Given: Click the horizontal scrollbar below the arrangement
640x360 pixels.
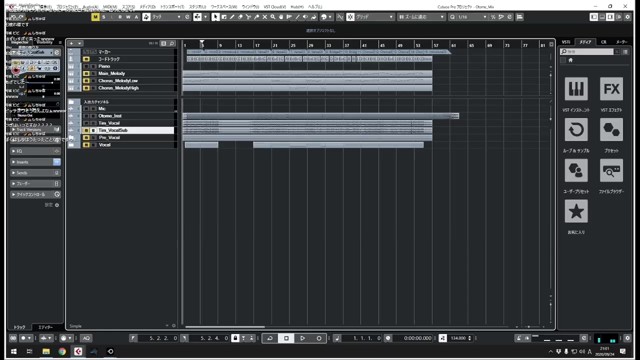Looking at the screenshot, I should [225, 327].
